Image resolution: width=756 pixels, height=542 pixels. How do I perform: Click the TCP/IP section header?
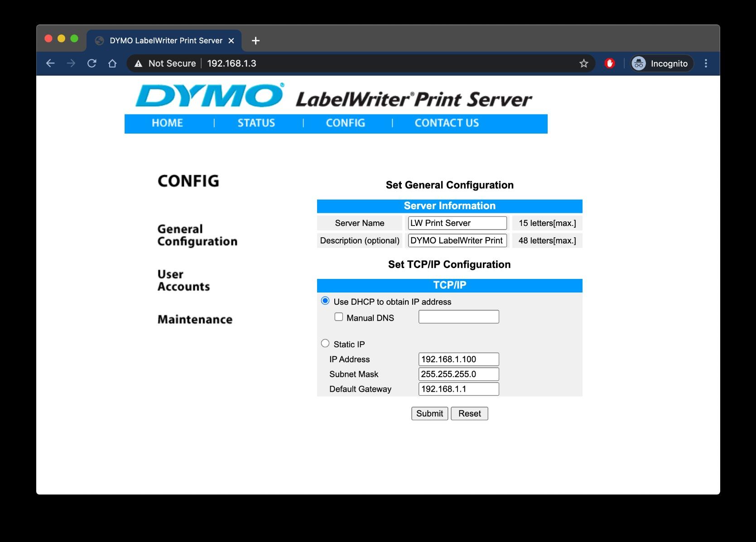click(x=450, y=285)
